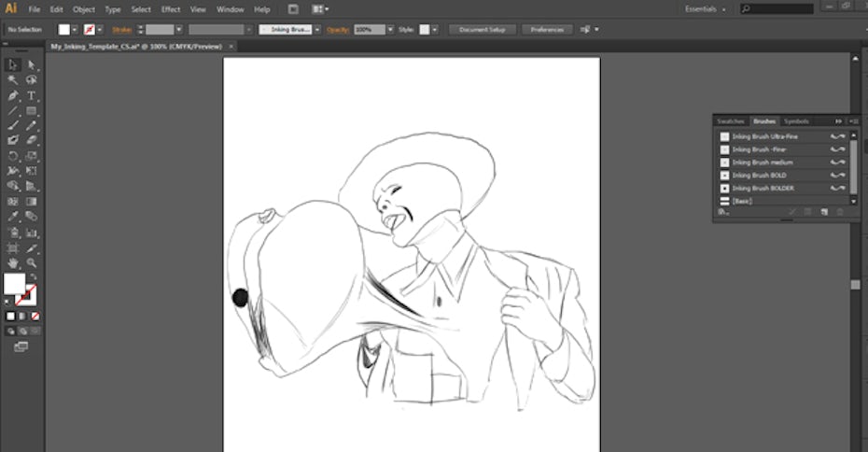Select Inking Brush BOLDER in brush list

click(x=763, y=188)
